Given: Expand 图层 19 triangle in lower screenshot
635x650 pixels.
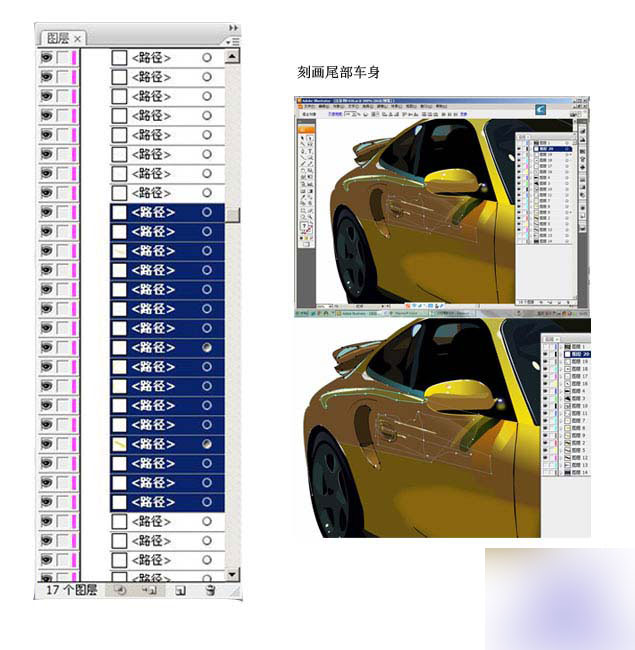Looking at the screenshot, I should click(x=561, y=361).
